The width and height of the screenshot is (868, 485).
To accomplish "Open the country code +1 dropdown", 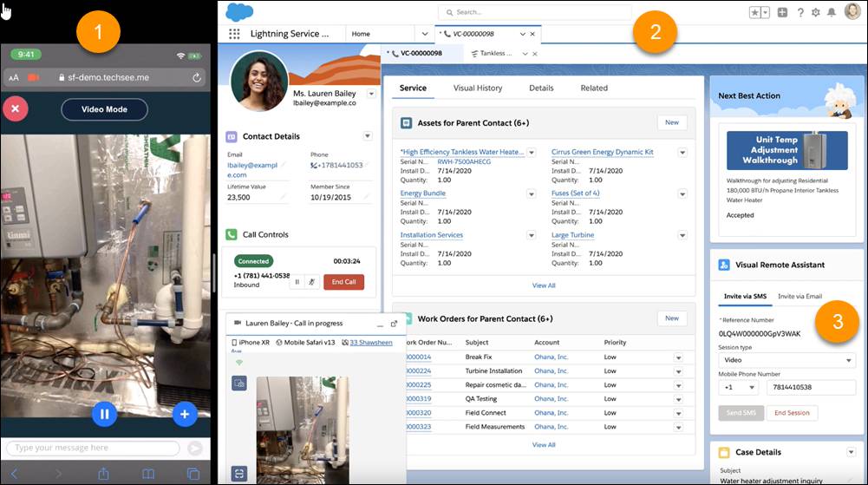I will [x=739, y=388].
